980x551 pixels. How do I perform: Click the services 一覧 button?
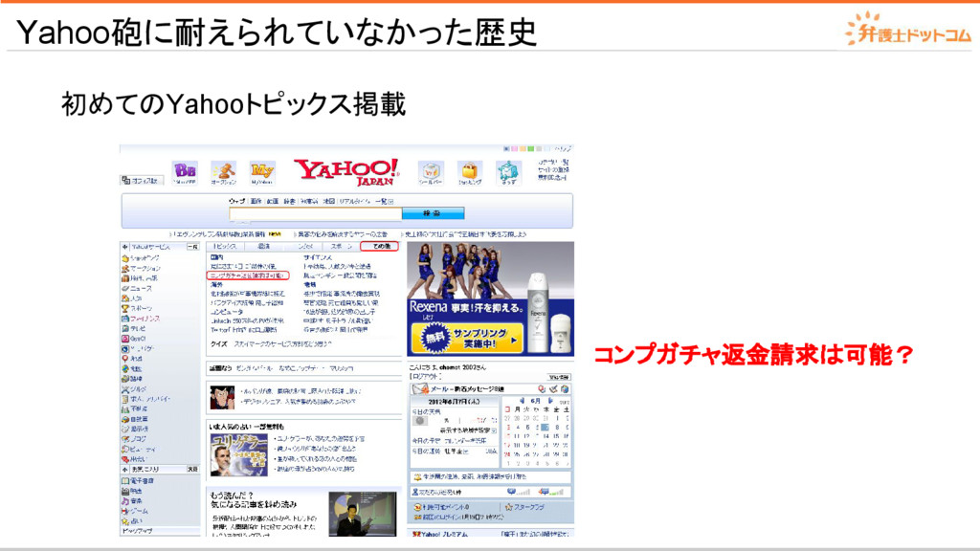pyautogui.click(x=192, y=248)
